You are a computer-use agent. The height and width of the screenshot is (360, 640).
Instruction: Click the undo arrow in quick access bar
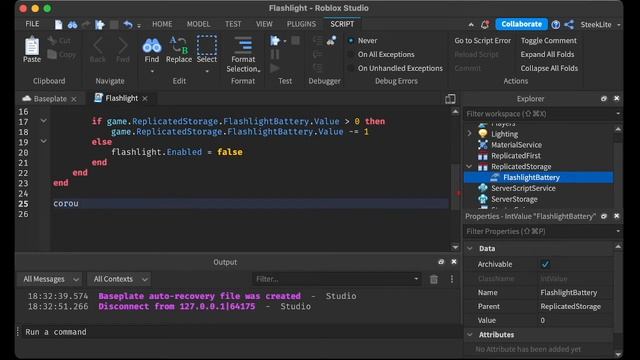click(128, 24)
